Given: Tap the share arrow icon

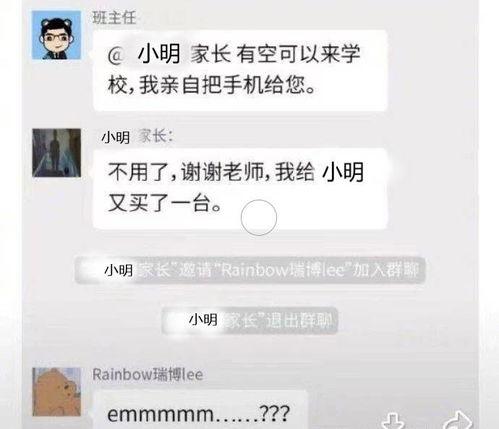Looking at the screenshot, I should 458,420.
